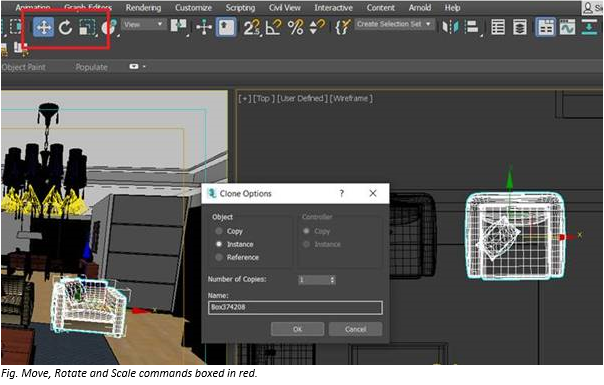Open the Scene Explorer icon
Viewport: 604px width, 385px height.
coord(498,27)
